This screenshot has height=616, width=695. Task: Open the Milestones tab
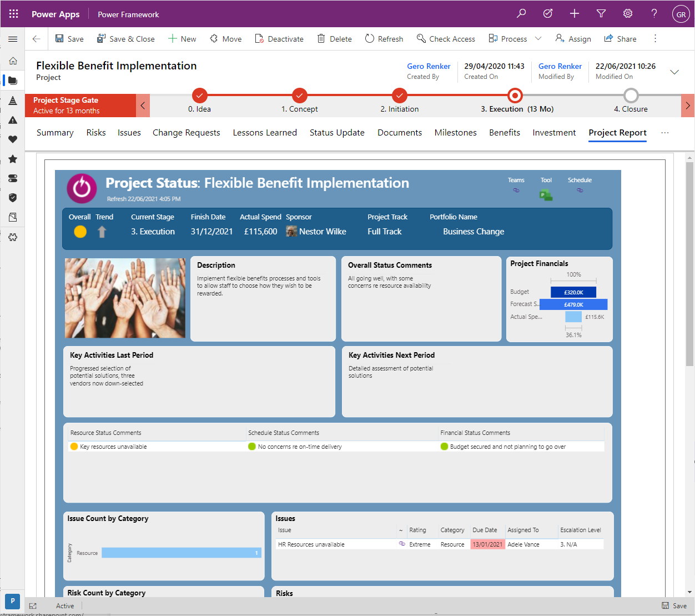tap(456, 133)
